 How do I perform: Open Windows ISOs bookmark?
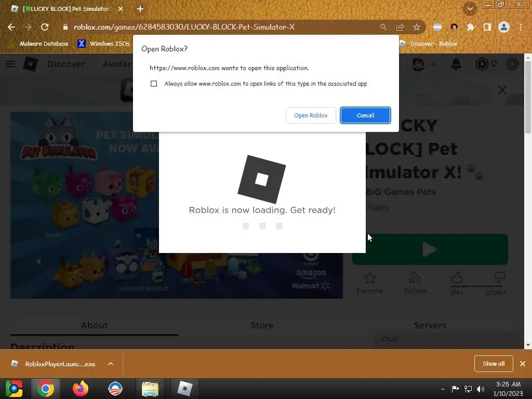(103, 44)
